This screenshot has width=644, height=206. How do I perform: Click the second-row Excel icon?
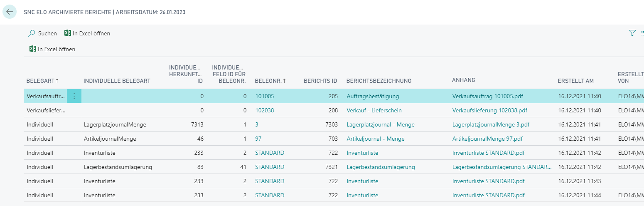[33, 49]
